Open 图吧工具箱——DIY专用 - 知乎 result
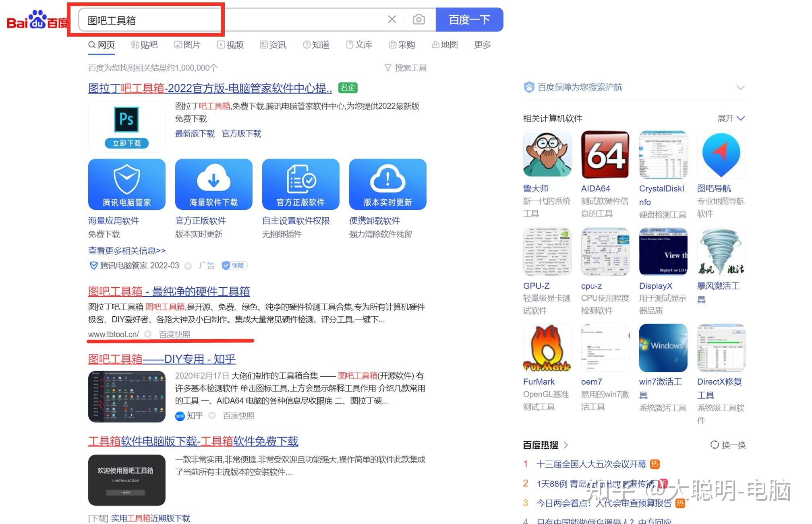Viewport: 812px width, 524px height. [162, 359]
